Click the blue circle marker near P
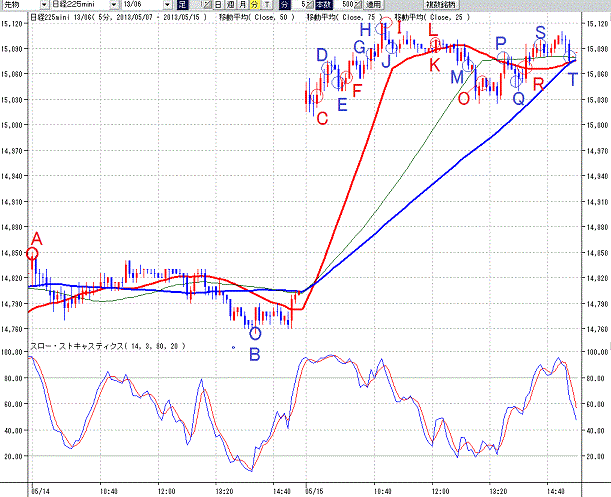The height and width of the screenshot is (497, 611). click(503, 57)
